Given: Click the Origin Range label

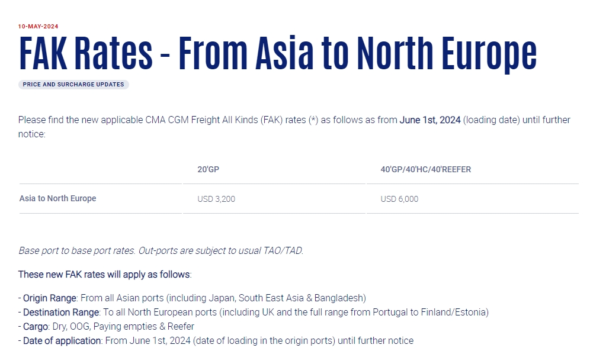Looking at the screenshot, I should [x=50, y=298].
